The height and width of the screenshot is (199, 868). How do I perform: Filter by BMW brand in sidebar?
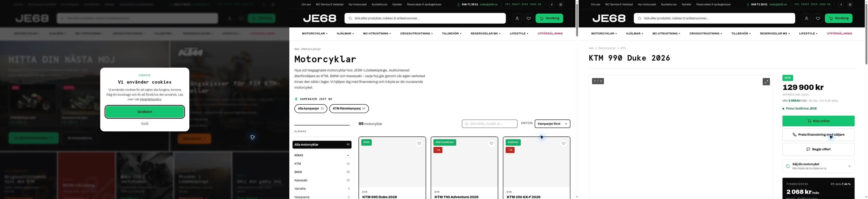coord(322,172)
